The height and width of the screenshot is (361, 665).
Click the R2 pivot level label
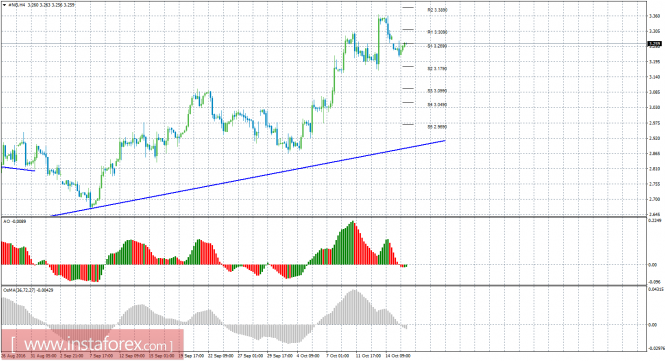pos(437,10)
